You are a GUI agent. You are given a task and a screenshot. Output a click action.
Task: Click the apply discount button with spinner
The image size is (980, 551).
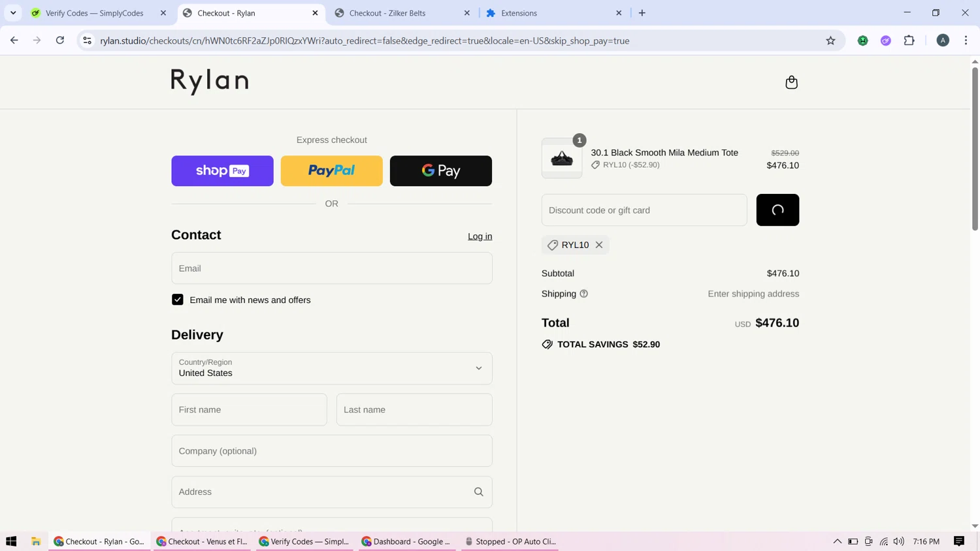[777, 210]
